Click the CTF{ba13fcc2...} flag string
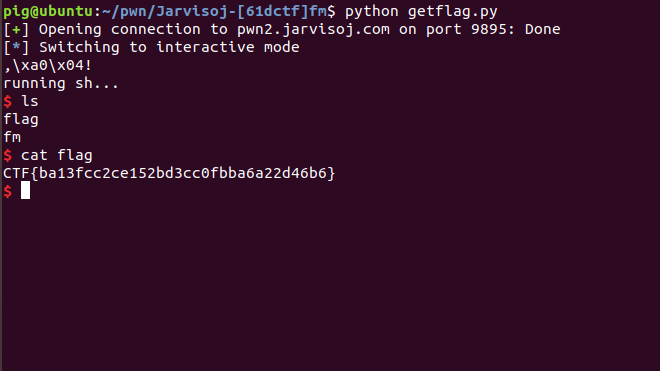Screen dimensions: 660x371 point(169,173)
